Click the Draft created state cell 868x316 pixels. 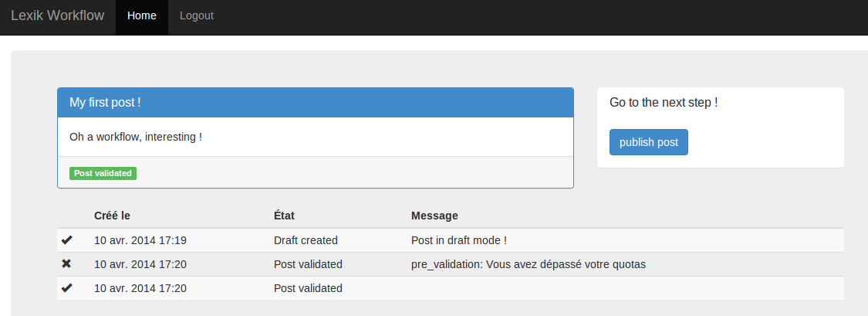(x=306, y=240)
